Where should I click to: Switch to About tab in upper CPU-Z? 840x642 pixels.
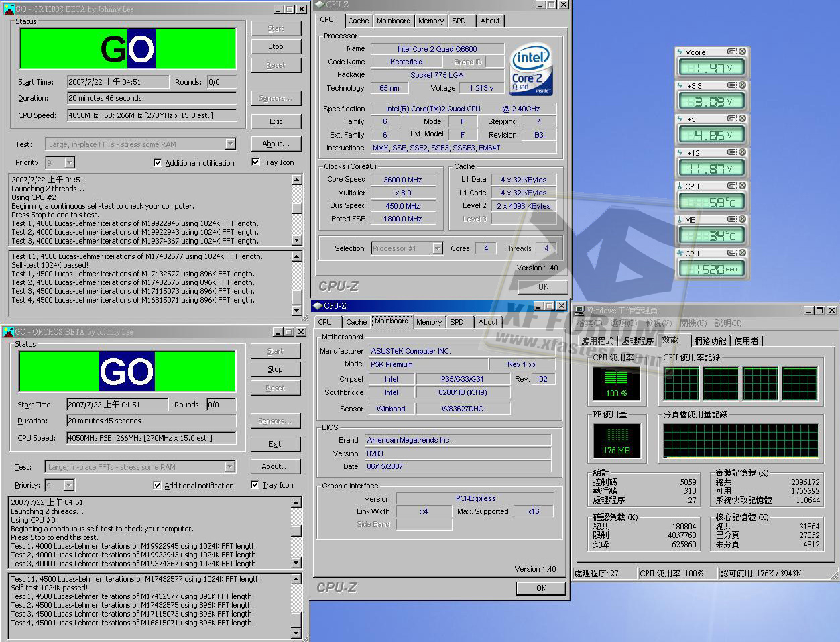pyautogui.click(x=490, y=21)
